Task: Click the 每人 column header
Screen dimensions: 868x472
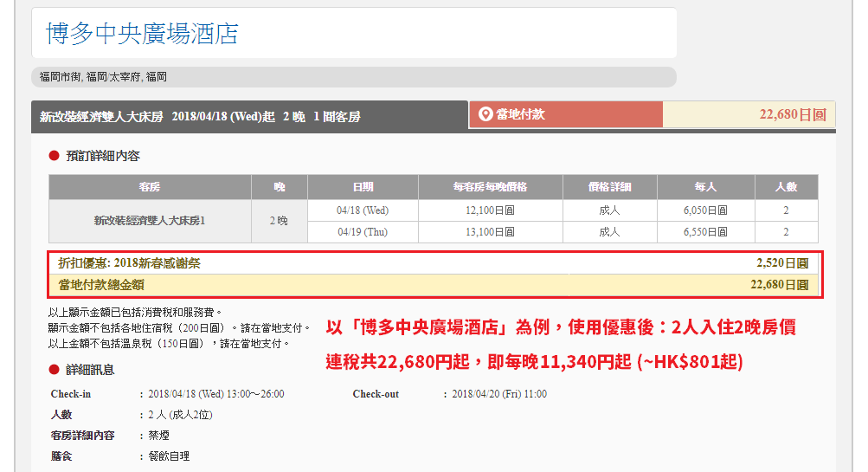Action: tap(706, 187)
